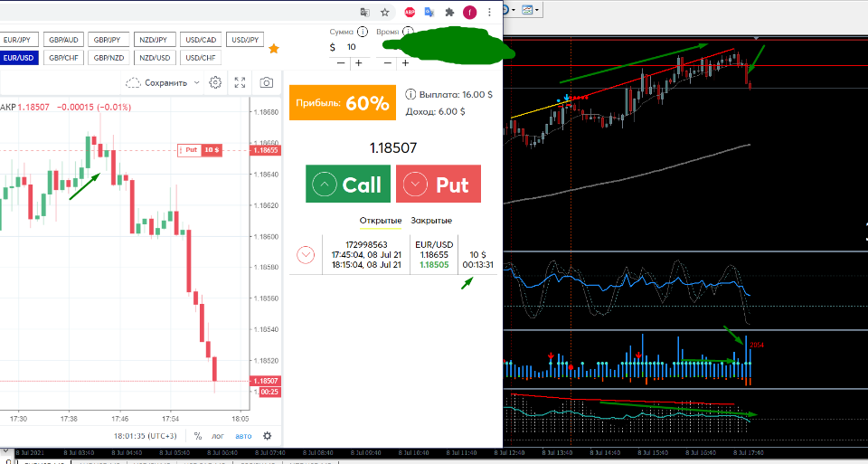Viewport: 868px width, 464px height.
Task: Open the Google Translate extension
Action: coord(429,12)
